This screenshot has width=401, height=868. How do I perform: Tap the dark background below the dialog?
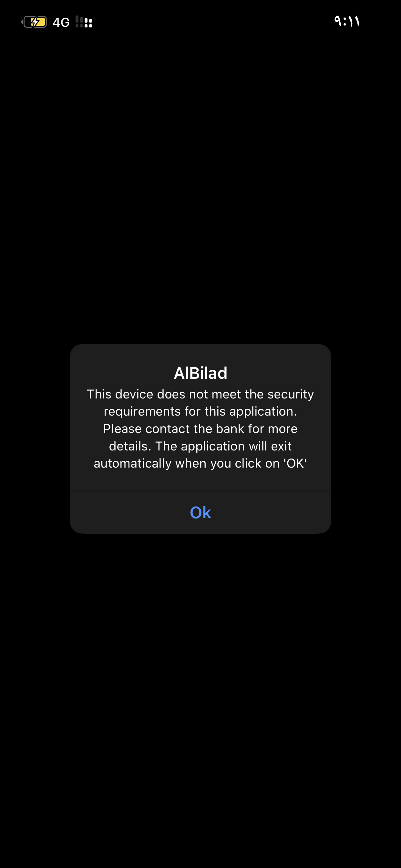click(200, 701)
